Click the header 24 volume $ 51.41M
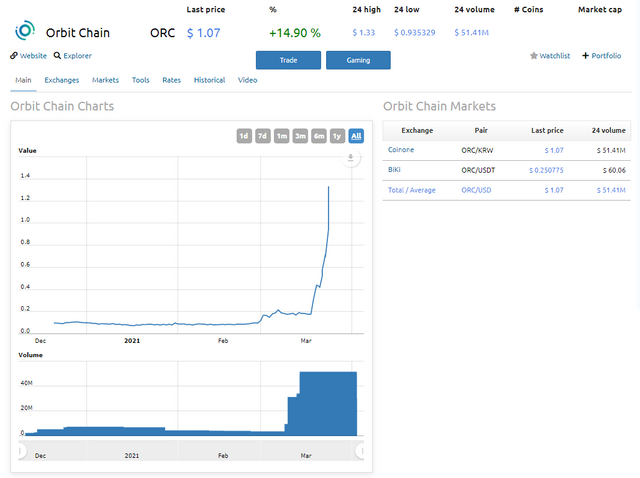The width and height of the screenshot is (640, 478). point(471,32)
